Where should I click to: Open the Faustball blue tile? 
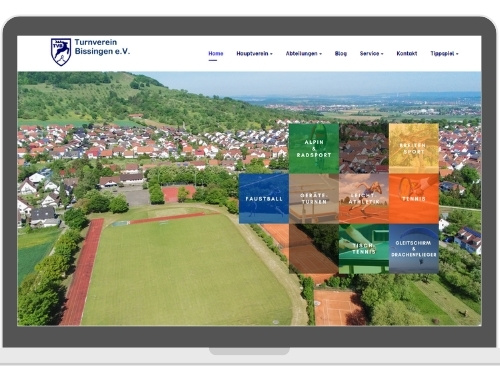pos(264,198)
